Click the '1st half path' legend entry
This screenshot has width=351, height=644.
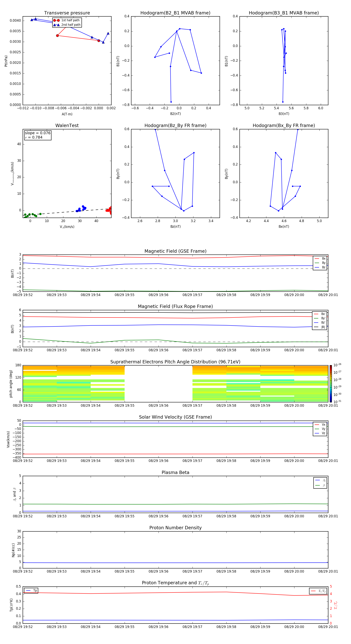[x=67, y=20]
